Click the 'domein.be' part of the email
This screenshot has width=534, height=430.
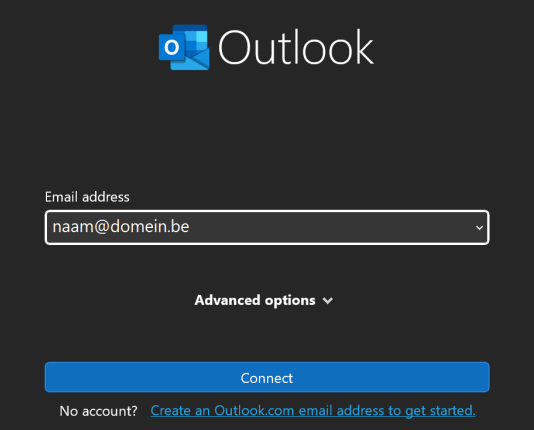point(150,227)
